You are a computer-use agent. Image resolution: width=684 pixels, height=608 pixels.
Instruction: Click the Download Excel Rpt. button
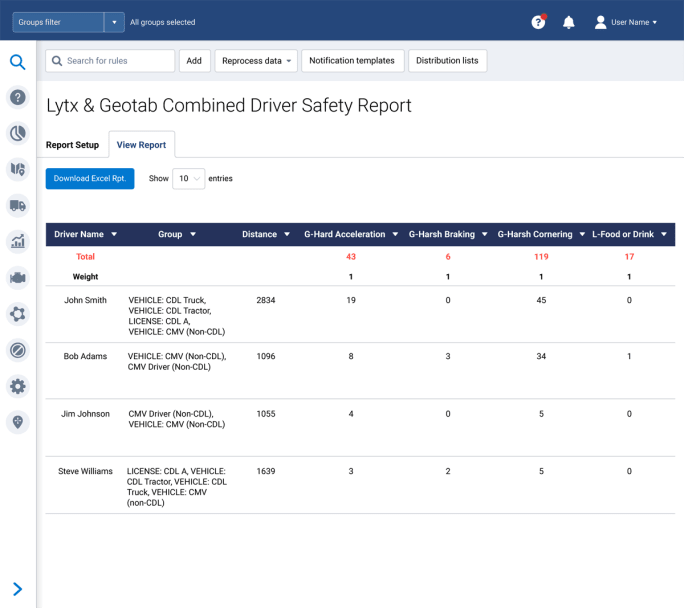(x=90, y=178)
